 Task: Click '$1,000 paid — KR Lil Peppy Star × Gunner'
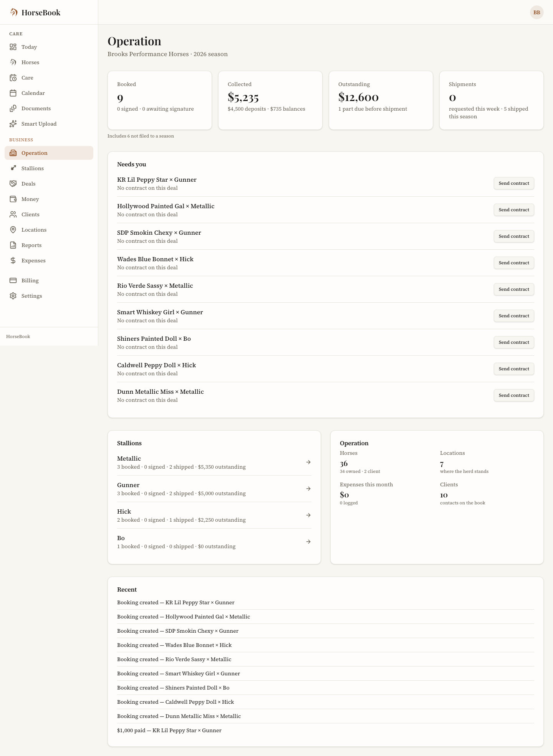(169, 730)
